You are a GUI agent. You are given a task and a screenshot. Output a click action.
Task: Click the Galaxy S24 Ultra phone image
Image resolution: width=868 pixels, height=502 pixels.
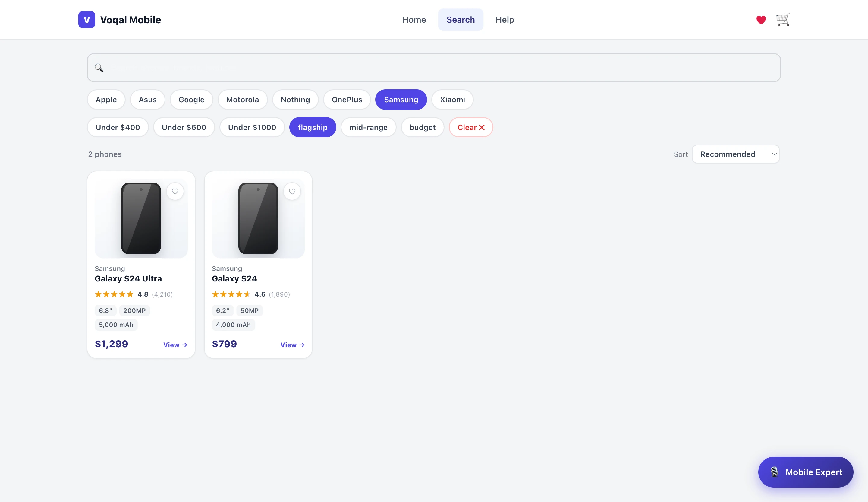click(x=141, y=218)
